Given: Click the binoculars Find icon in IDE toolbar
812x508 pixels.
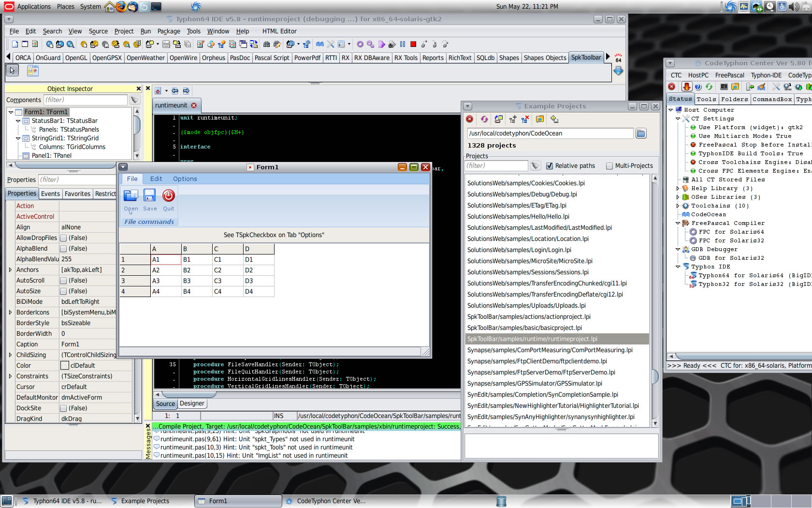Looking at the screenshot, I should click(266, 44).
